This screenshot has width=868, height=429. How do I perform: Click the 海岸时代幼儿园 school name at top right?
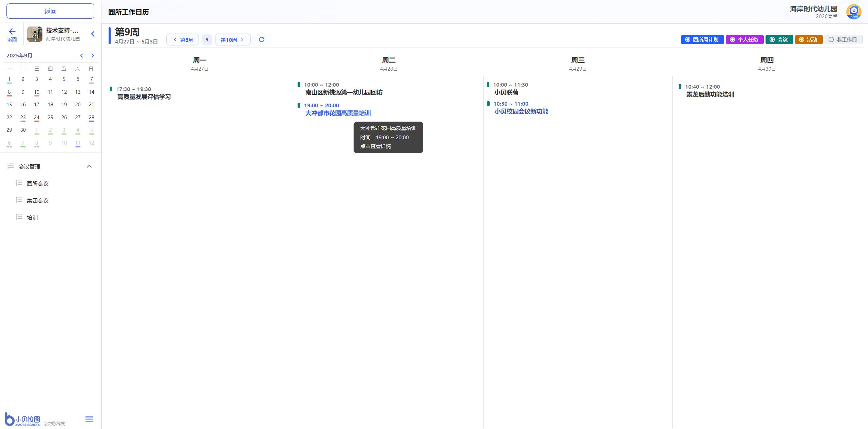[813, 9]
